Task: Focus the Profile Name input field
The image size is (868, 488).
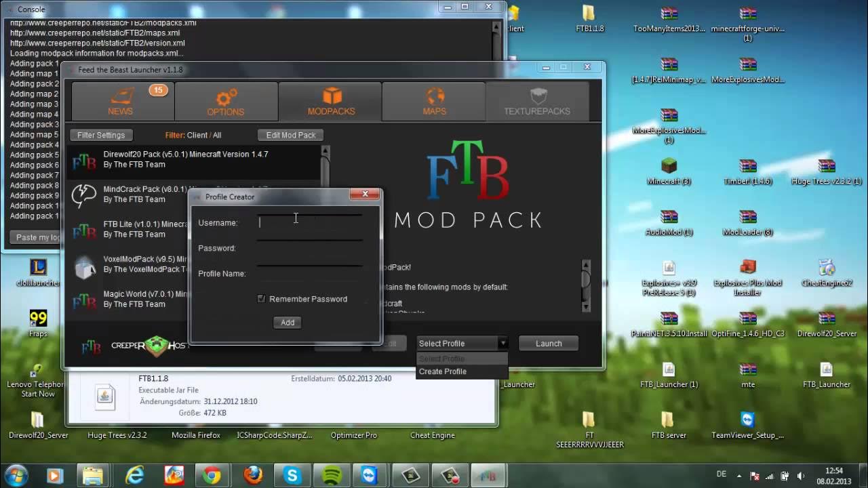Action: coord(310,273)
